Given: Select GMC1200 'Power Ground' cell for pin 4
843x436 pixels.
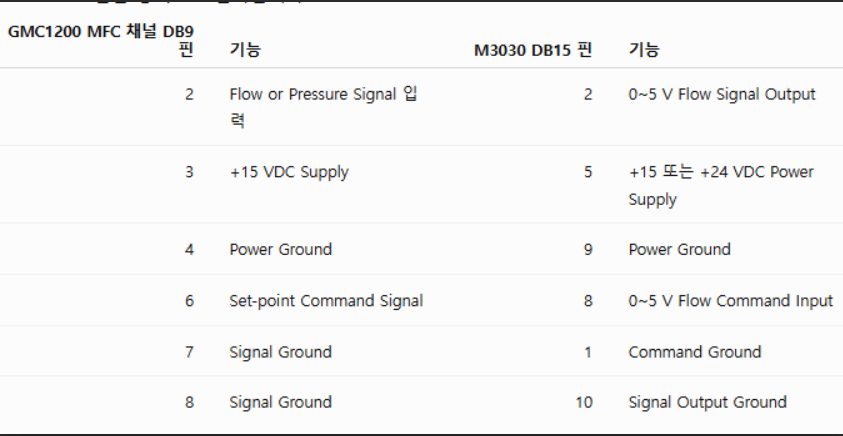Looking at the screenshot, I should point(281,249).
